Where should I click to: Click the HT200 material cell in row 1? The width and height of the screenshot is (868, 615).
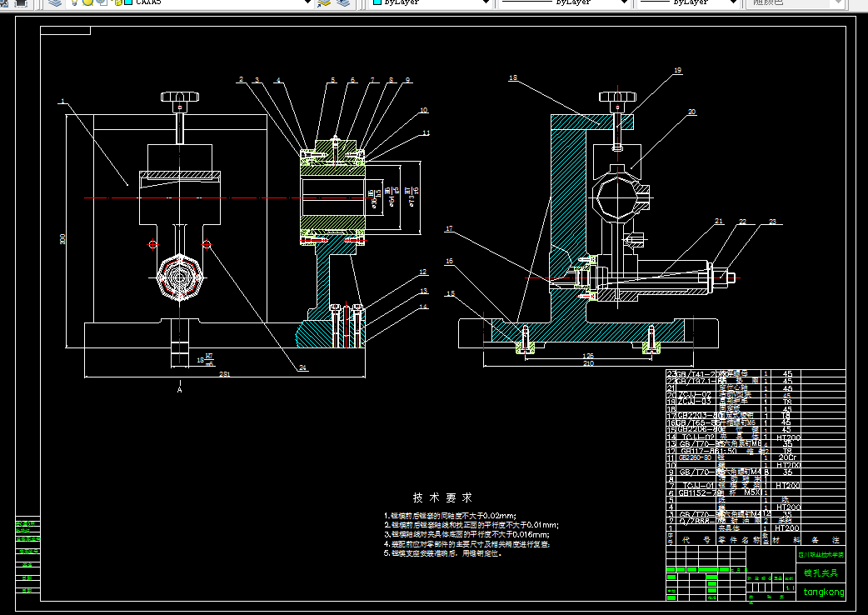point(788,528)
